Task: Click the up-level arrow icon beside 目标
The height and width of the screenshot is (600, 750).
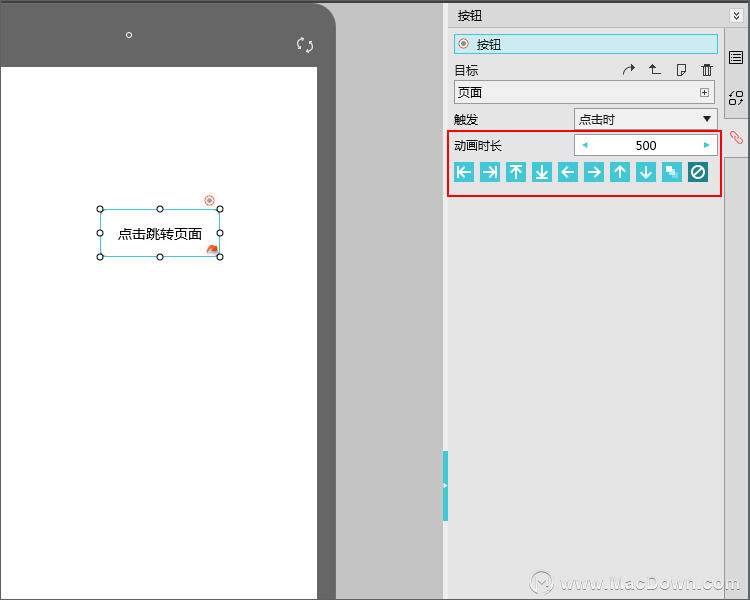Action: coord(654,70)
